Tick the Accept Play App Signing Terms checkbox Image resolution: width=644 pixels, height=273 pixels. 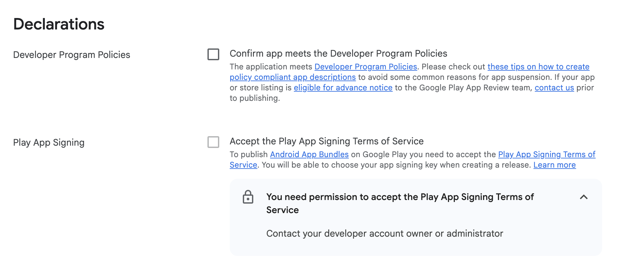[213, 142]
